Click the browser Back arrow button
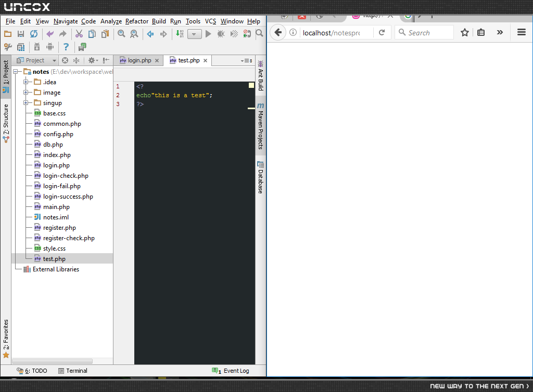Screen dimensions: 533x392 point(278,33)
